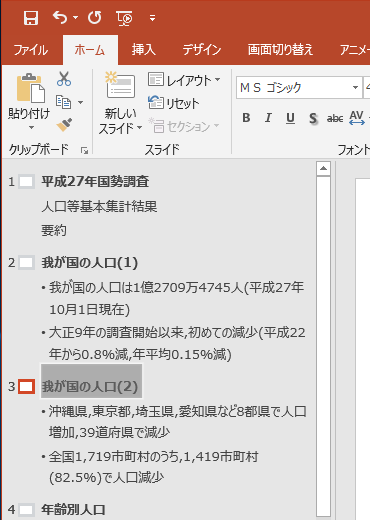Click the Repeat/Redo icon
Image resolution: width=370 pixels, height=520 pixels.
tap(95, 17)
